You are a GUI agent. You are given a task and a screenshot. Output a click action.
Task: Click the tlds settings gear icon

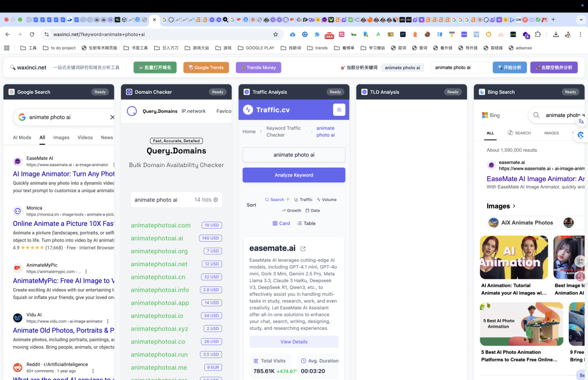216,200
